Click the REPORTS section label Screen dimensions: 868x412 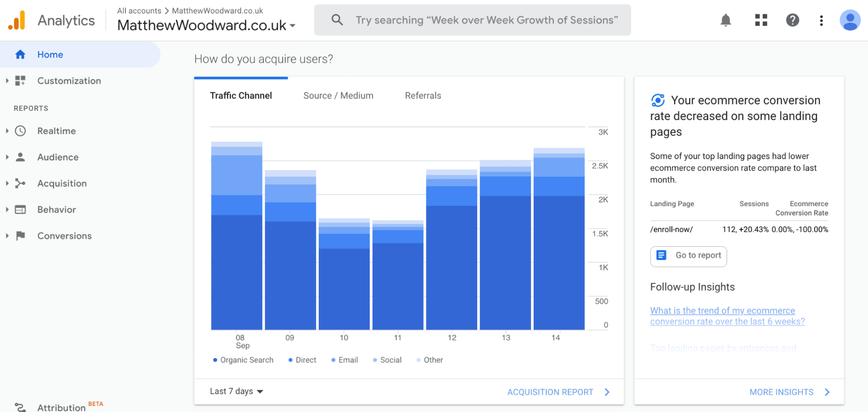(31, 108)
